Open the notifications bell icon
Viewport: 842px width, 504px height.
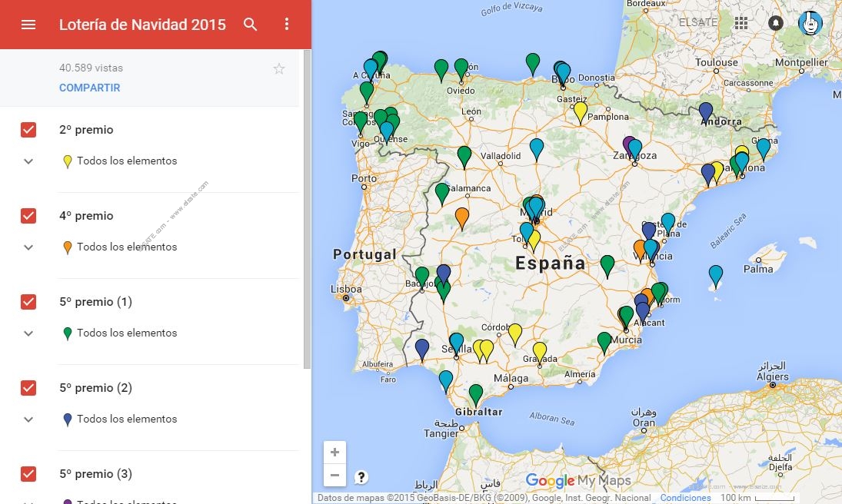pos(775,22)
